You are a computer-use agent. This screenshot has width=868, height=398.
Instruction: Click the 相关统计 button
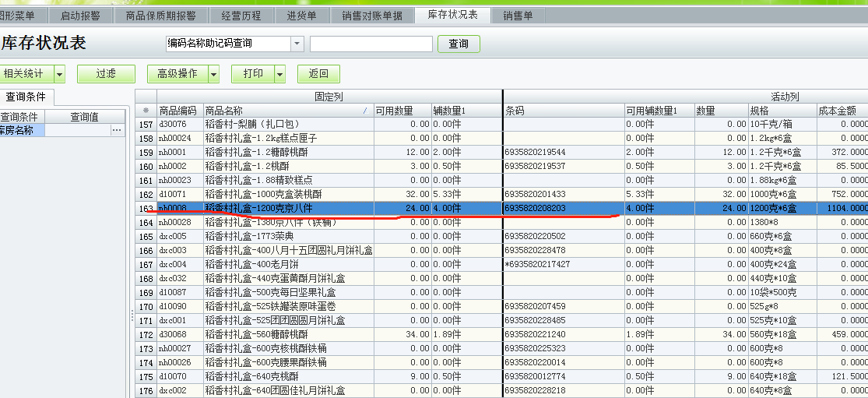coord(26,74)
